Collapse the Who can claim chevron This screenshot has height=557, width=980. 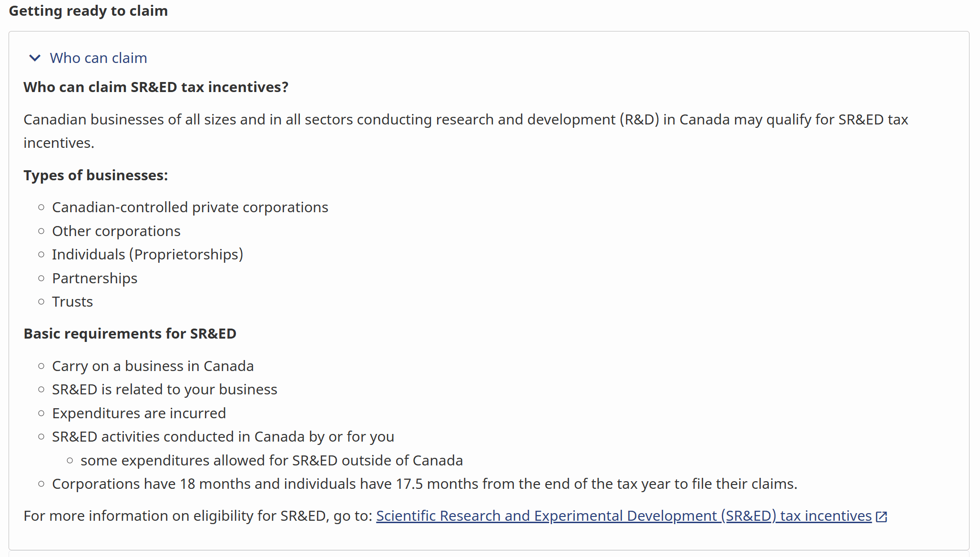pyautogui.click(x=35, y=58)
